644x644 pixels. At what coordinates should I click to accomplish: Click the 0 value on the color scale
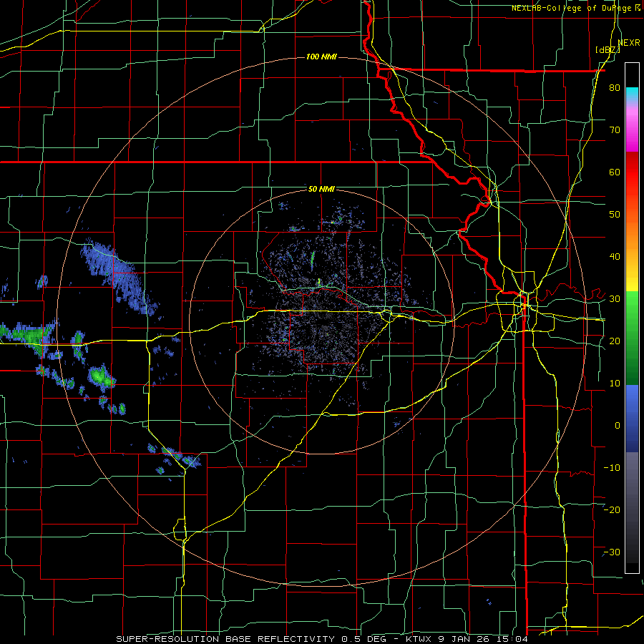(618, 426)
